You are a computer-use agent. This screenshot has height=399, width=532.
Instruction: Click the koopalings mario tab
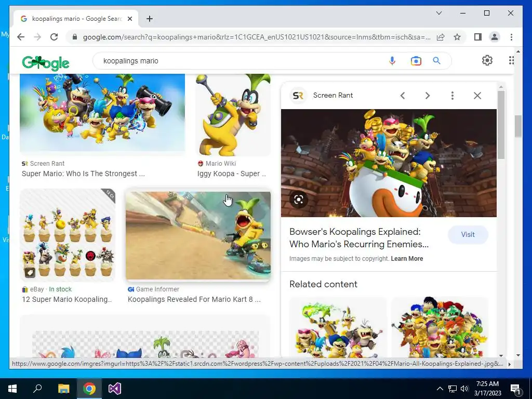coord(76,19)
